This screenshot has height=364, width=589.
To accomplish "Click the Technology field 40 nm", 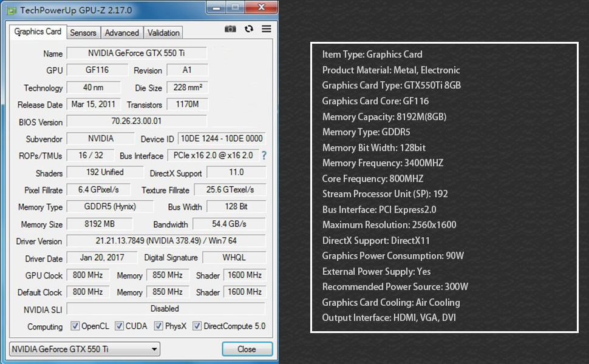I will (93, 87).
